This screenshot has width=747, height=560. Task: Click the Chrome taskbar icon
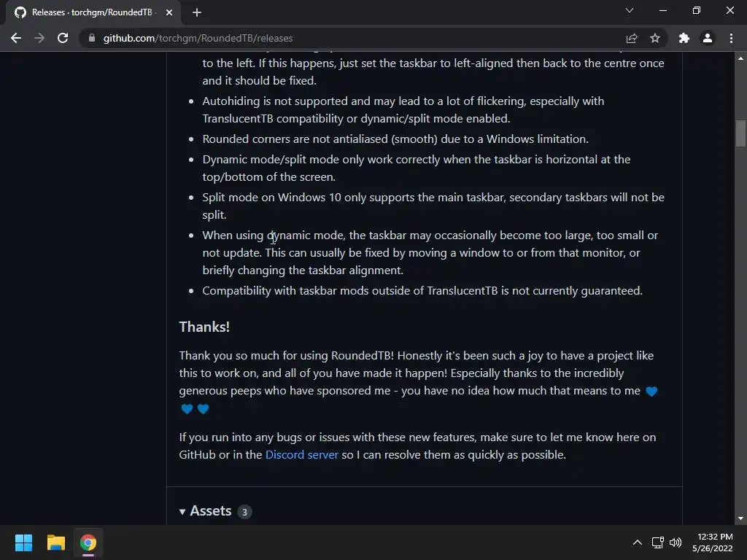pos(88,542)
